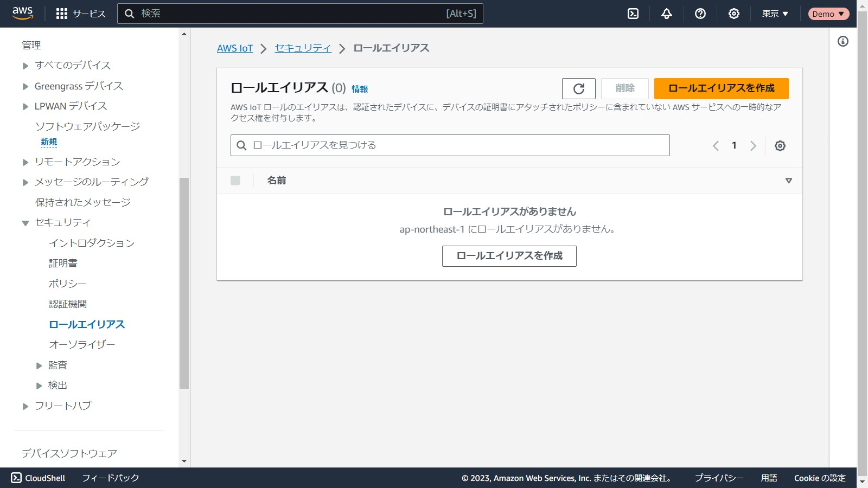Toggle the select-all checkbox in table header
Viewport: 868px width, 488px height.
235,181
